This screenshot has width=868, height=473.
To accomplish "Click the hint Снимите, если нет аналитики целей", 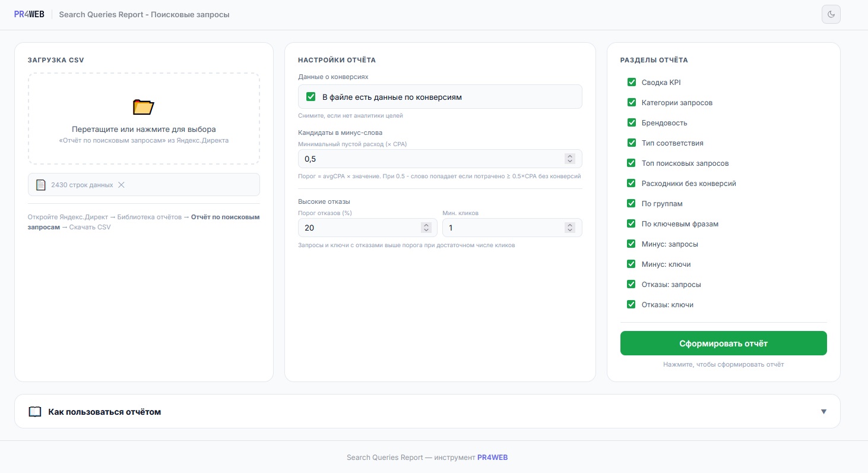I will [x=350, y=115].
